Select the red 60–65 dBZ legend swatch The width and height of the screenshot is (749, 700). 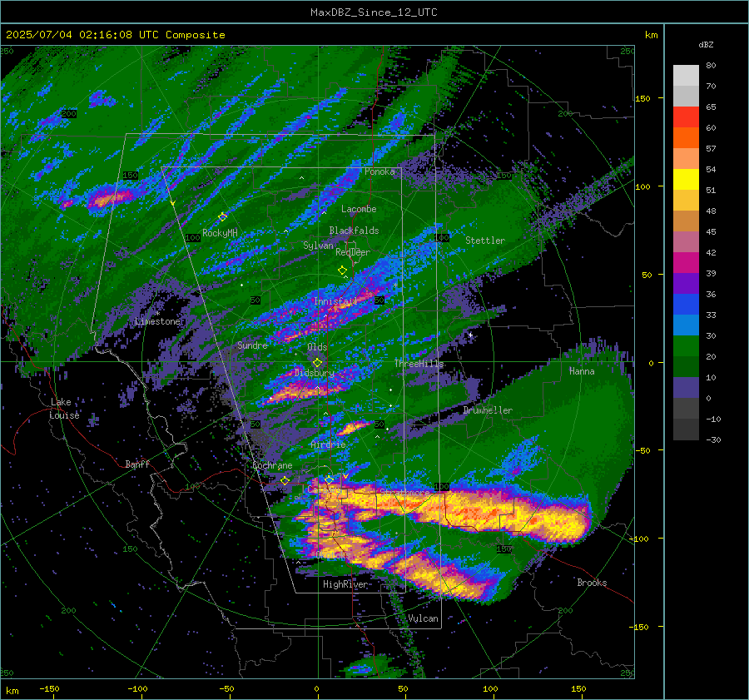click(686, 117)
